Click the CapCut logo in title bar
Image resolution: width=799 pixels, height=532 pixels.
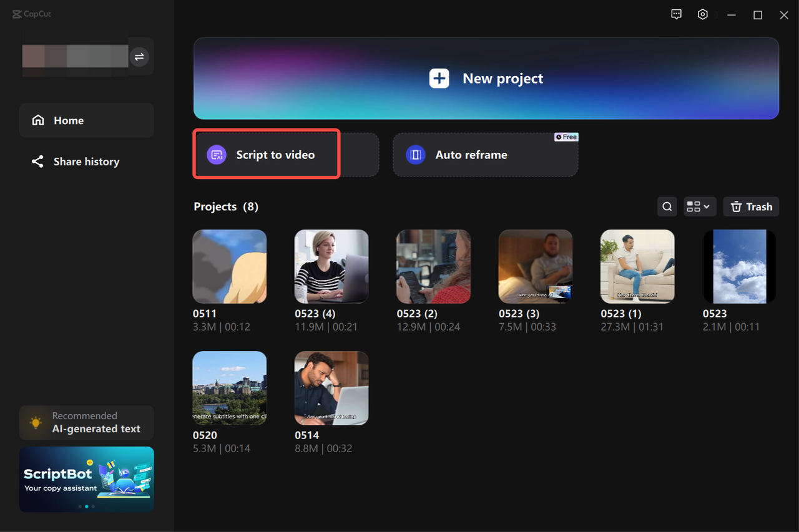[32, 14]
